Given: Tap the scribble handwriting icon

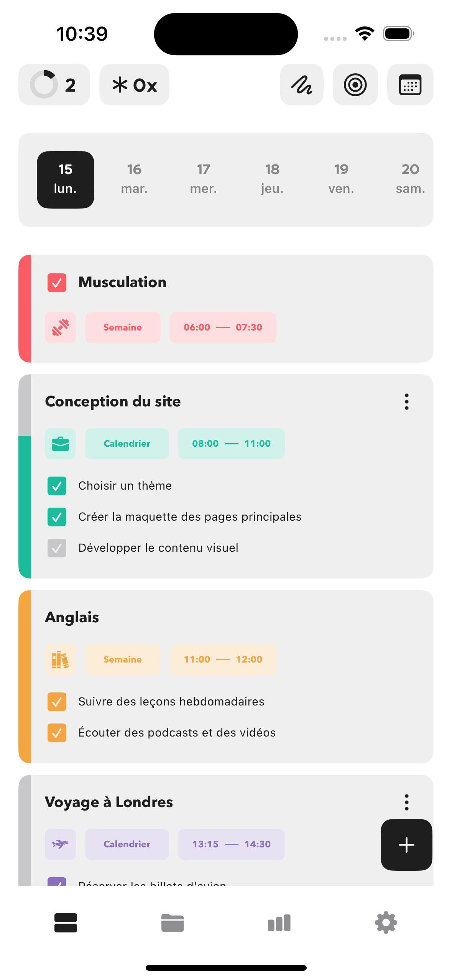Looking at the screenshot, I should [x=301, y=85].
